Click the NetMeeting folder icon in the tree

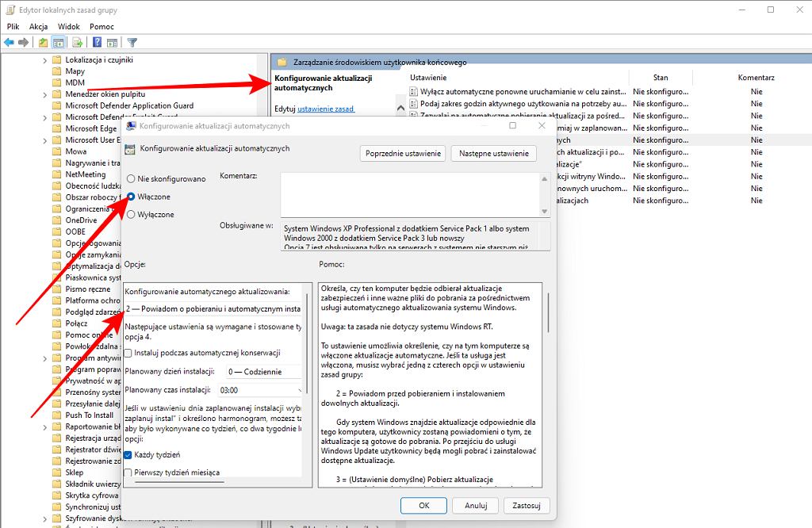[x=57, y=174]
